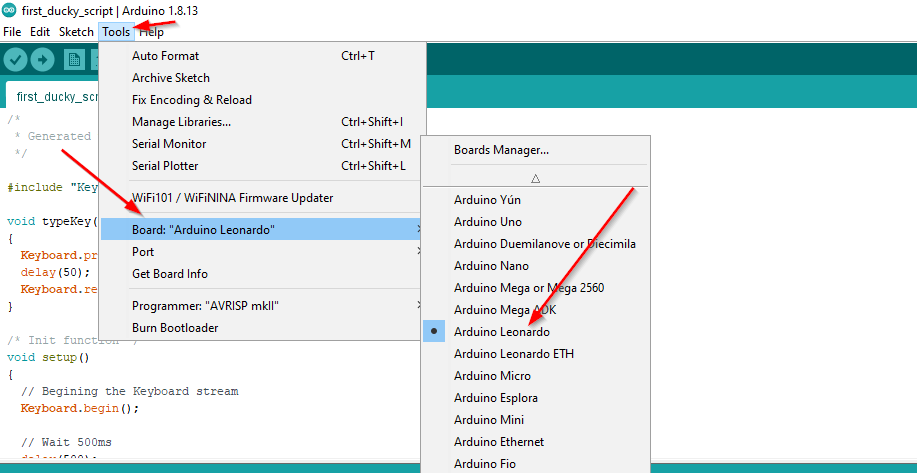Choose Burn Bootloader

pos(263,328)
